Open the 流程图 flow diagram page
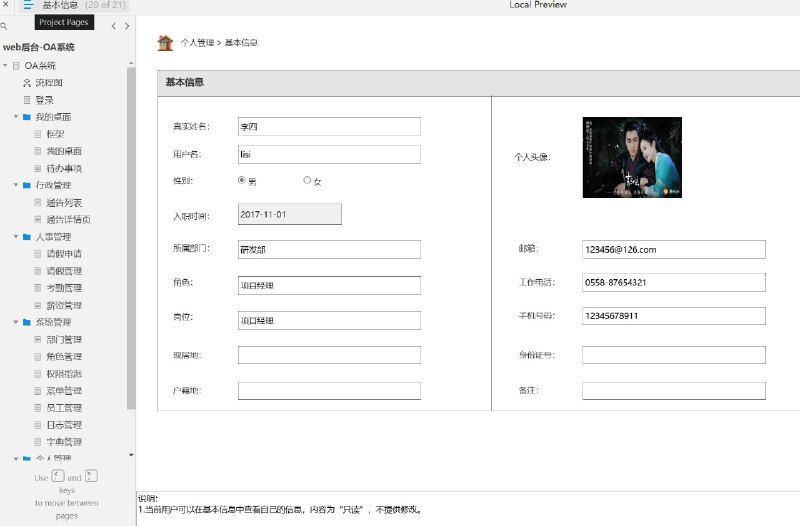 coord(48,83)
